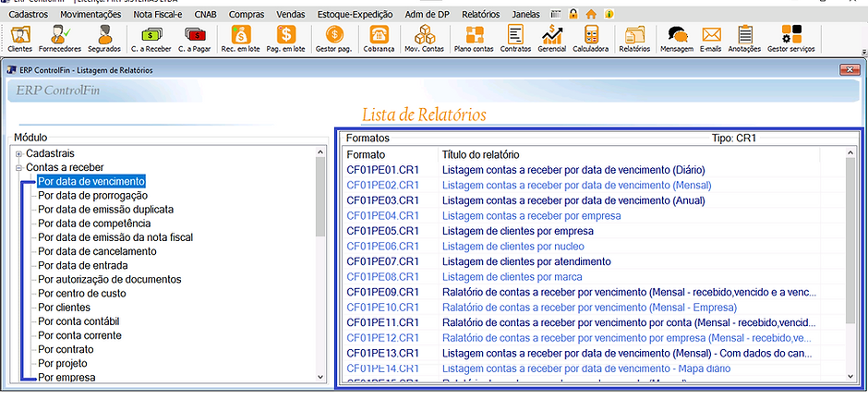Click the home icon in menu bar
868x411 pixels.
point(591,15)
